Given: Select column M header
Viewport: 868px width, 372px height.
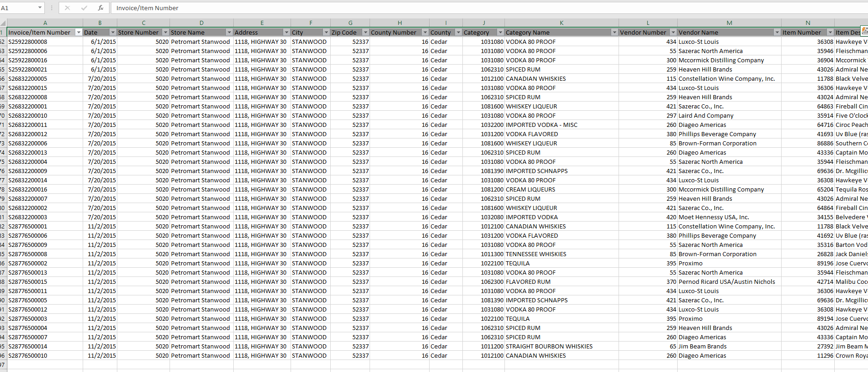Looking at the screenshot, I should pyautogui.click(x=729, y=23).
